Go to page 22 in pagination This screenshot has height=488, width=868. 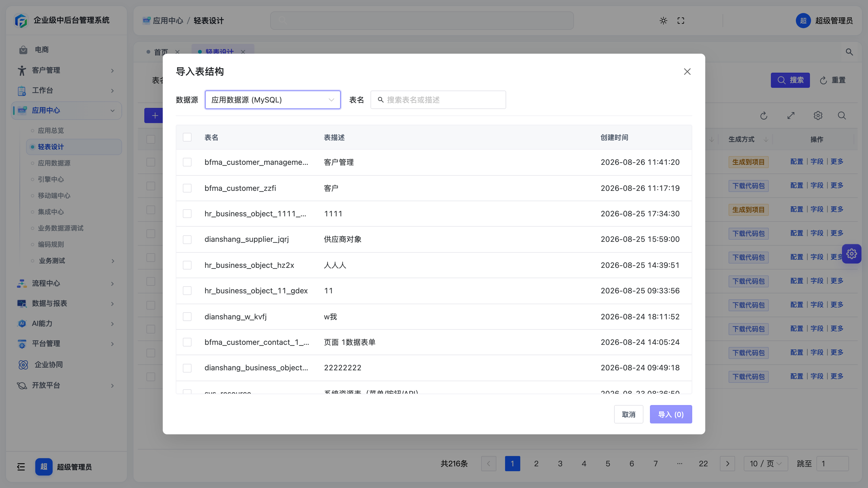[703, 464]
